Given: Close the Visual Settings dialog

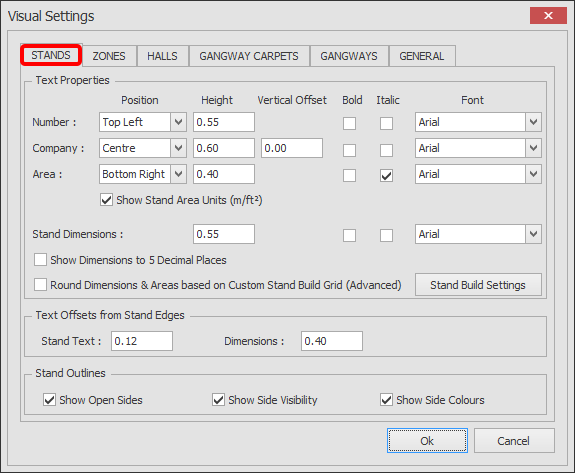Looking at the screenshot, I should pos(548,15).
